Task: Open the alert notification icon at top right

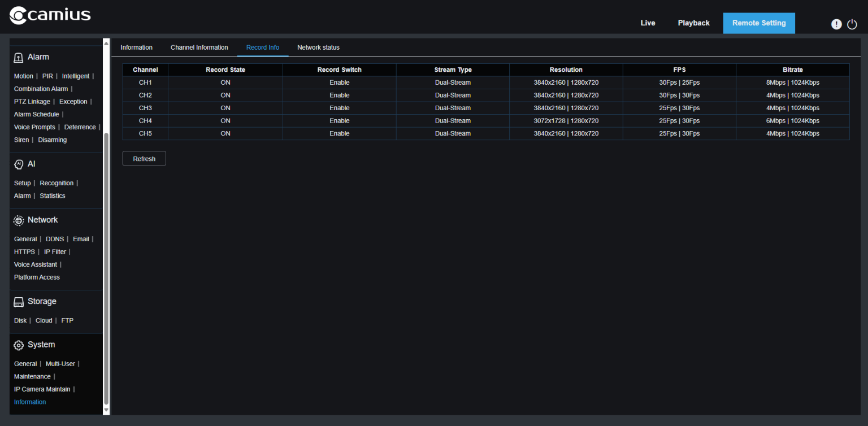Action: click(x=836, y=24)
